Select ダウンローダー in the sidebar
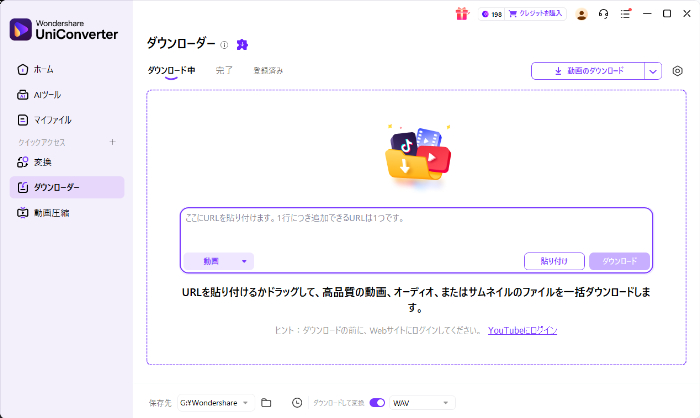 [x=67, y=187]
